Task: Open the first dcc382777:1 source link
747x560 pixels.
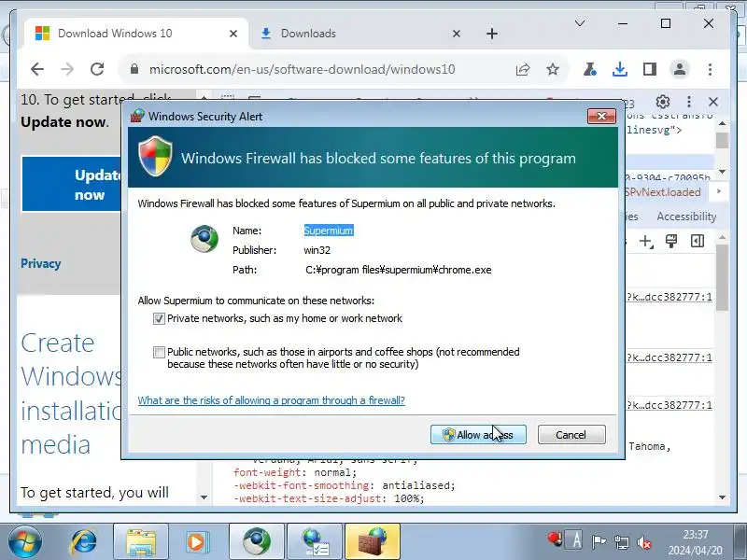Action: [669, 297]
